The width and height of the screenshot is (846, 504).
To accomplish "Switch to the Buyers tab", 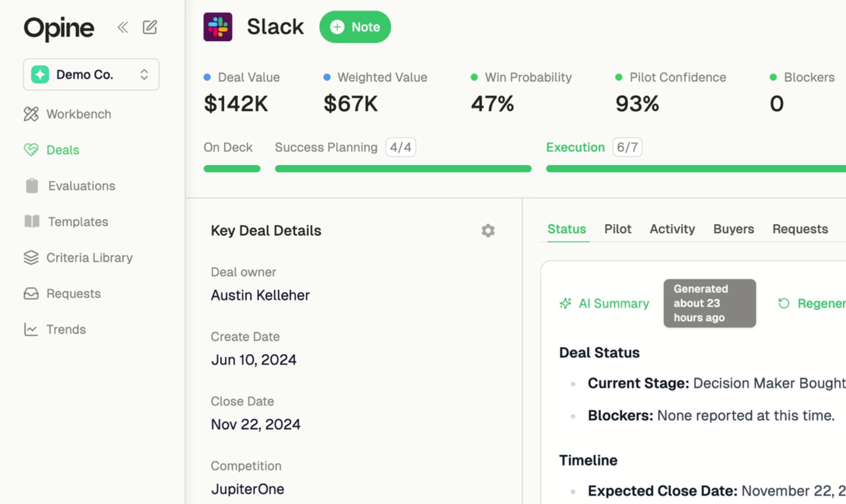I will [733, 229].
